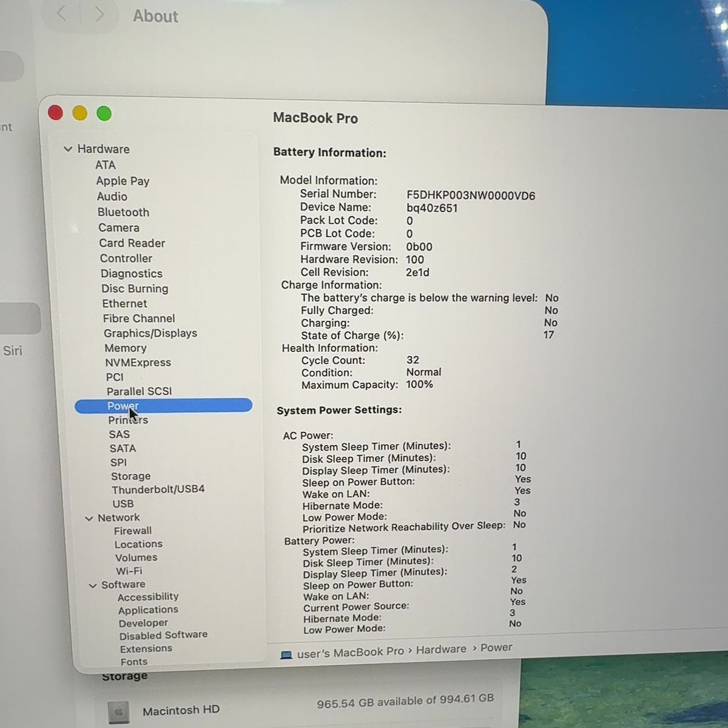Click the green zoom window button
This screenshot has height=728, width=728.
pos(104,113)
